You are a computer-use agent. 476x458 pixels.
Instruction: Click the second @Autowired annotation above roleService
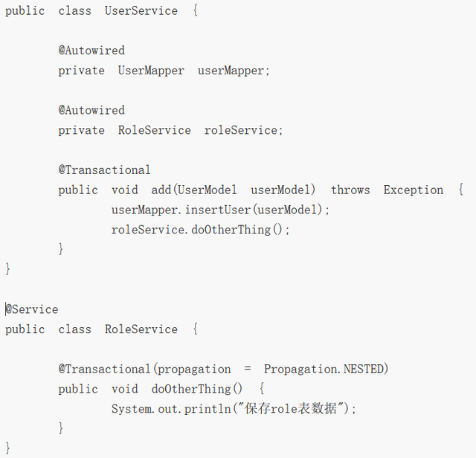pyautogui.click(x=91, y=110)
